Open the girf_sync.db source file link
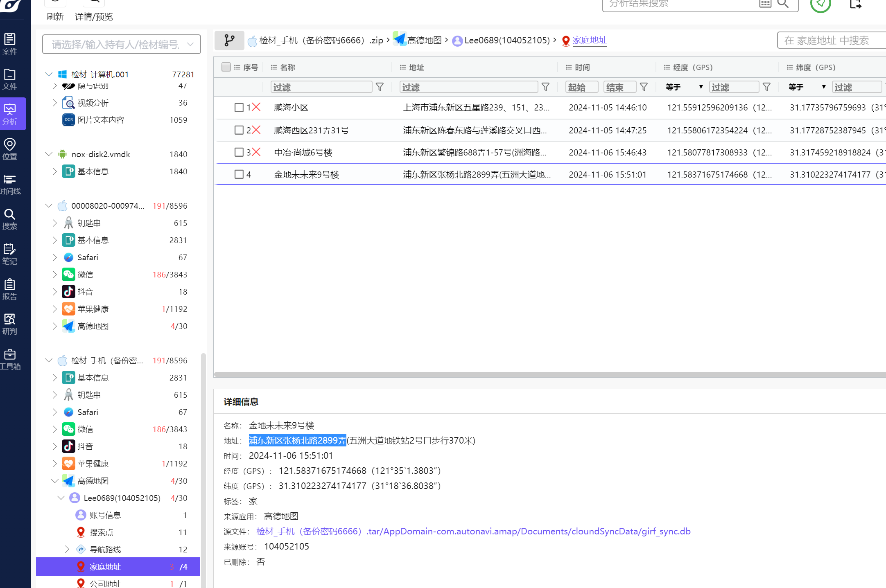886x588 pixels. (473, 531)
